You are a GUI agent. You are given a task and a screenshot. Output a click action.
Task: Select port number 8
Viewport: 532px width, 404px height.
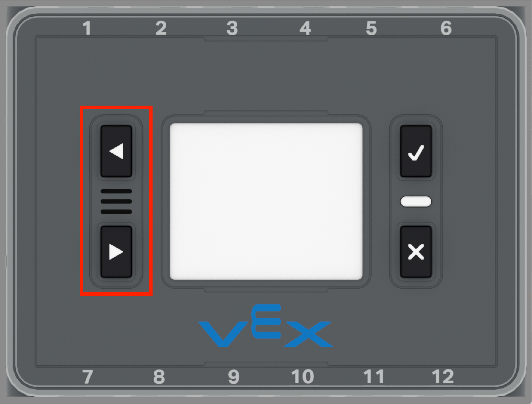pos(159,377)
